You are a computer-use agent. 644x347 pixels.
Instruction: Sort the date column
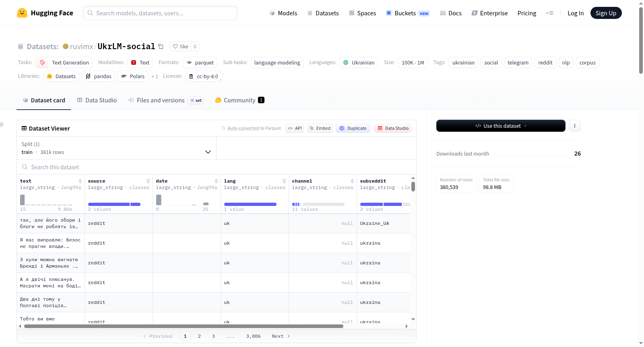point(216,181)
